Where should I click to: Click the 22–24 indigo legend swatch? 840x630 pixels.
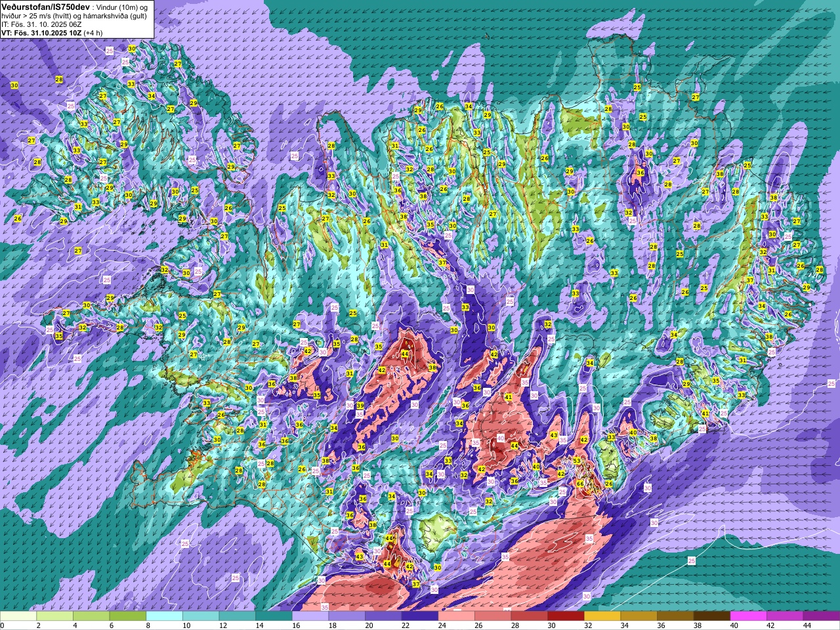click(x=420, y=616)
